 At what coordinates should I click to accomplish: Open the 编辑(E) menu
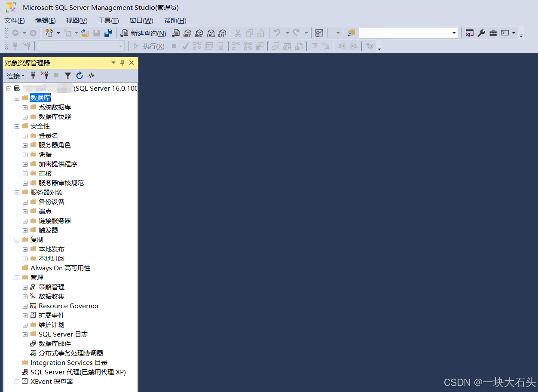click(46, 21)
